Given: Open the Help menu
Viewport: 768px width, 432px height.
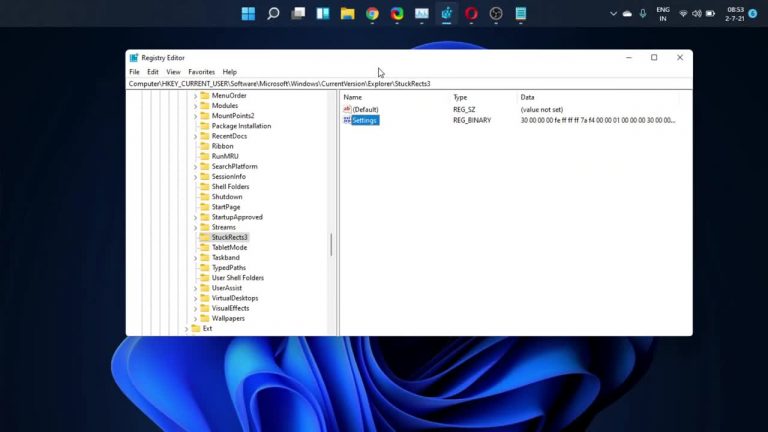Looking at the screenshot, I should (x=229, y=72).
